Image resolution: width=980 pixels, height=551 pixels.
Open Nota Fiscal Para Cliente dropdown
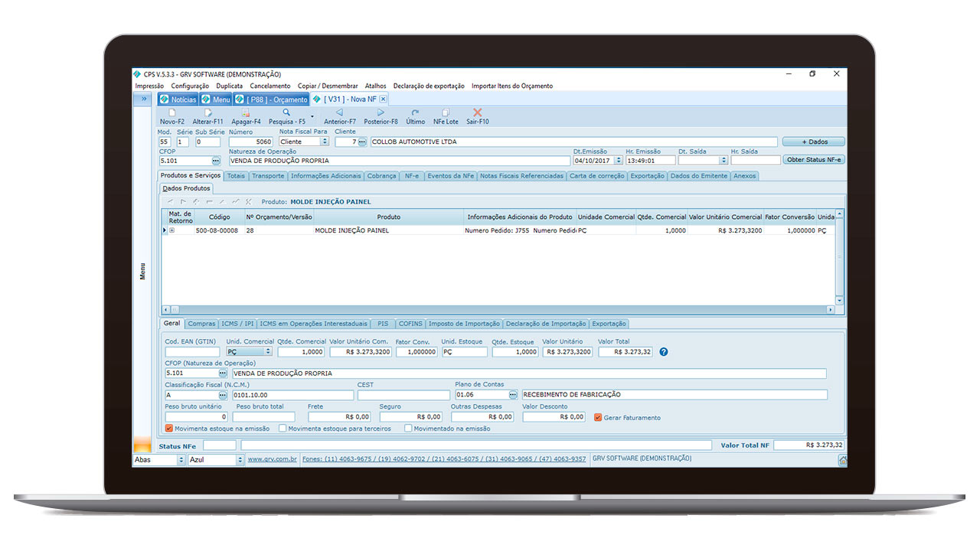tap(325, 142)
